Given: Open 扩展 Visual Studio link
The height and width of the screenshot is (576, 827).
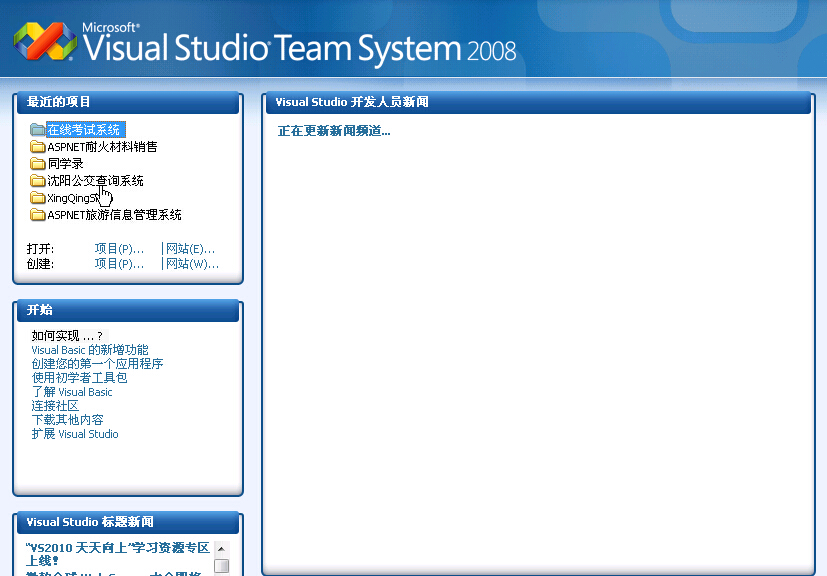Looking at the screenshot, I should (x=74, y=434).
